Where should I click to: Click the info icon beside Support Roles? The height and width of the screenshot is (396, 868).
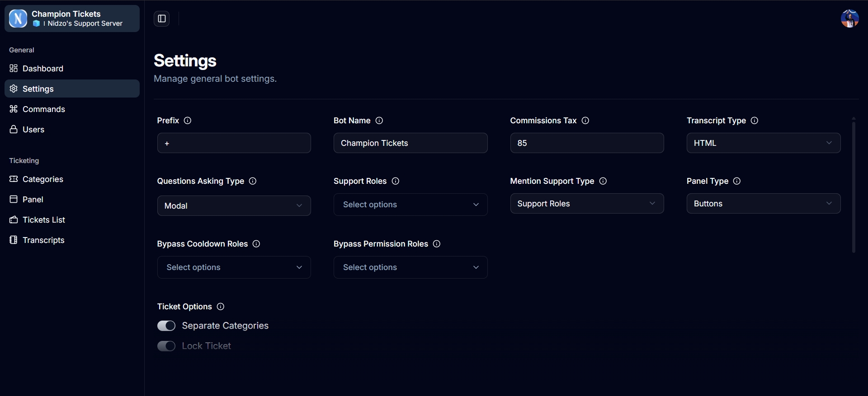pos(395,181)
